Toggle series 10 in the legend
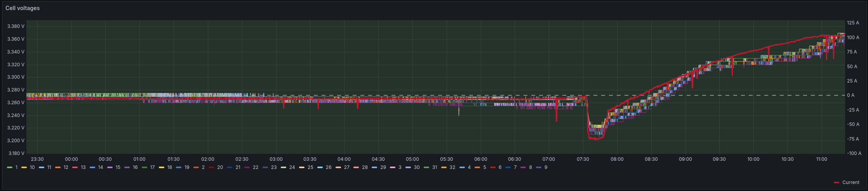 32,167
